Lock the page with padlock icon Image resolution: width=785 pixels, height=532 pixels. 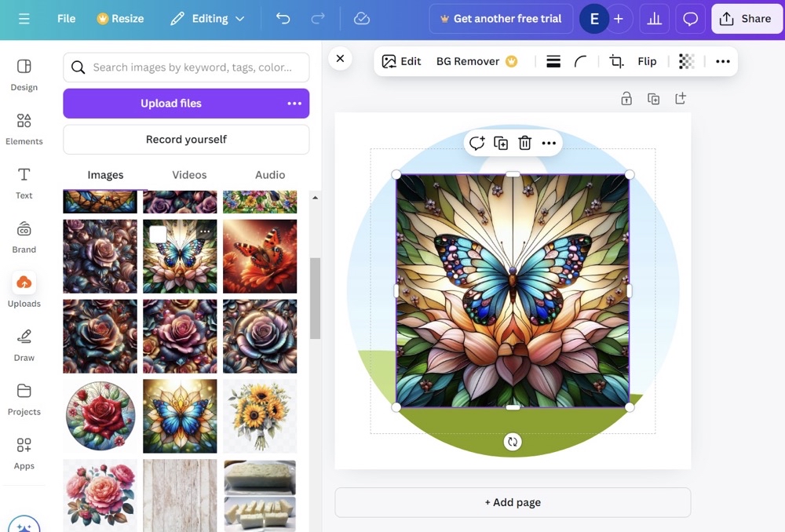click(x=626, y=99)
